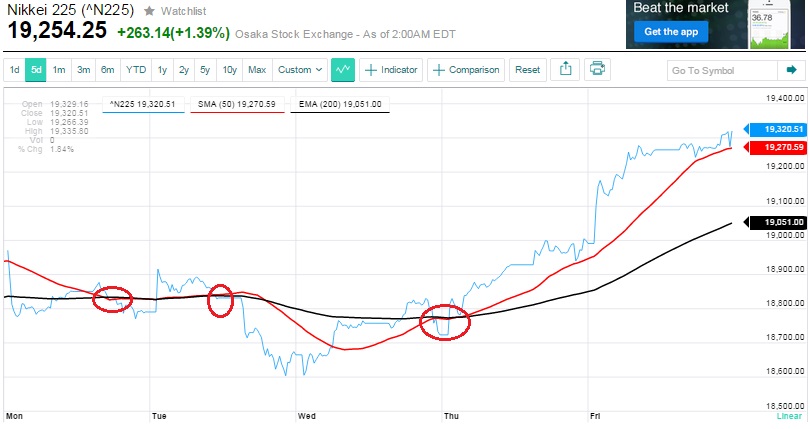Add a Comparison with plus button

465,70
